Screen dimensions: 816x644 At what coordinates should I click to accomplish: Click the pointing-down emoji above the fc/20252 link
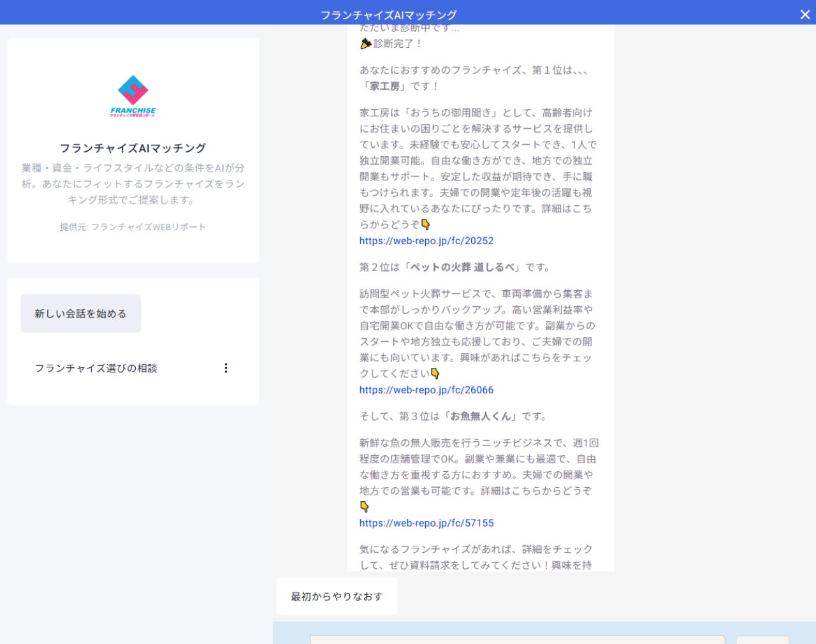425,224
